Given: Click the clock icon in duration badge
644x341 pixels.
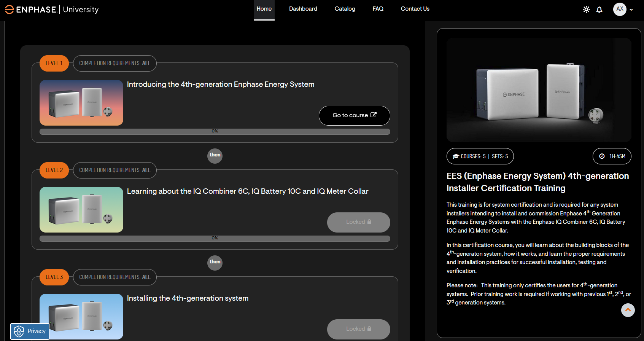Looking at the screenshot, I should tap(602, 156).
